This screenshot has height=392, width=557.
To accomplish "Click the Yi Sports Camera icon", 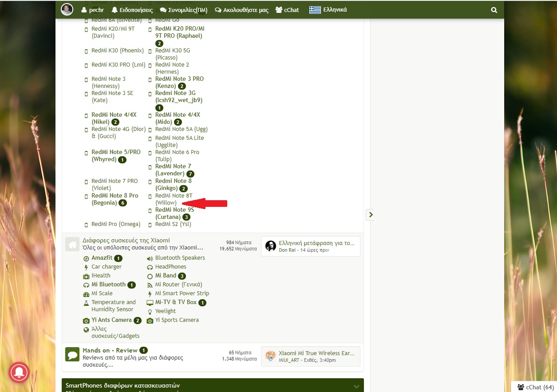I will pos(150,320).
